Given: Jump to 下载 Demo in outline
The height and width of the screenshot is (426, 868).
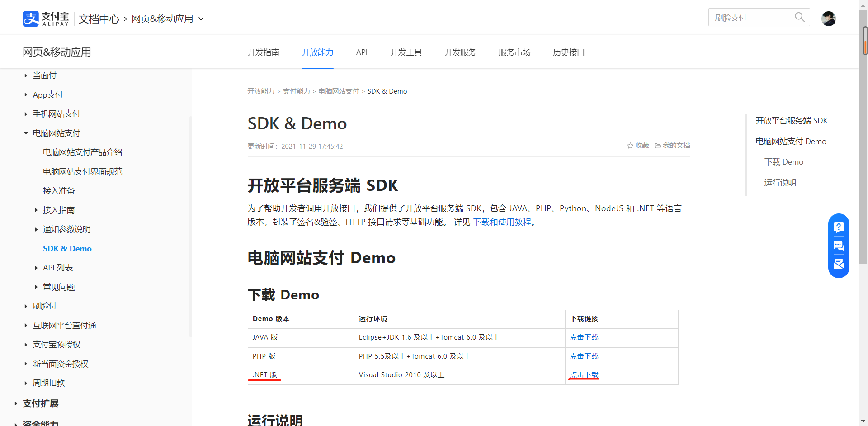Looking at the screenshot, I should pyautogui.click(x=784, y=162).
